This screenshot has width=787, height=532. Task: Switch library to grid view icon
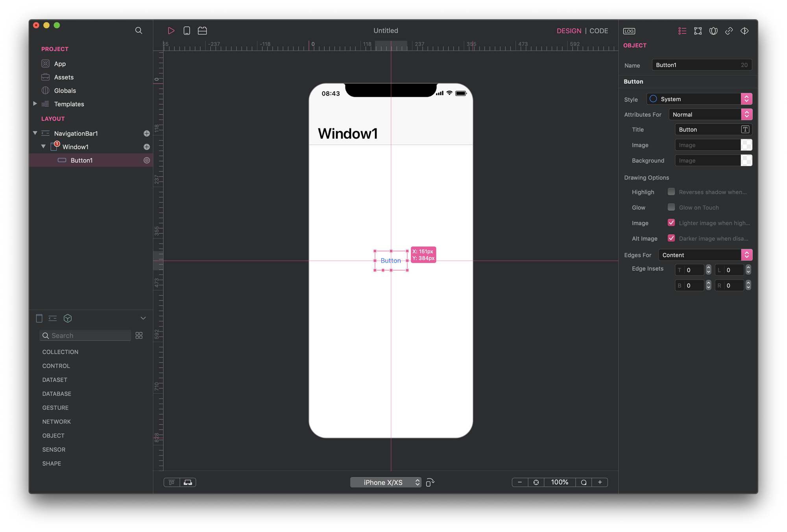point(139,335)
